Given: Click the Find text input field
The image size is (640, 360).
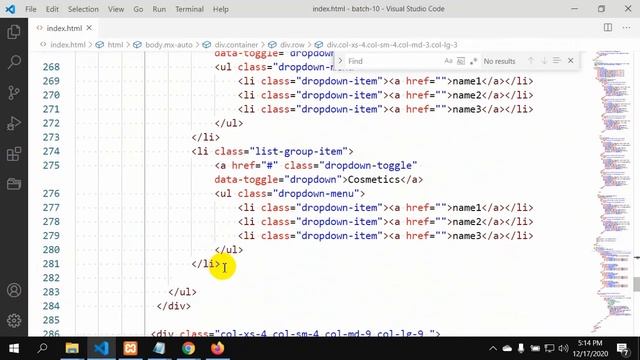Looking at the screenshot, I should (394, 61).
